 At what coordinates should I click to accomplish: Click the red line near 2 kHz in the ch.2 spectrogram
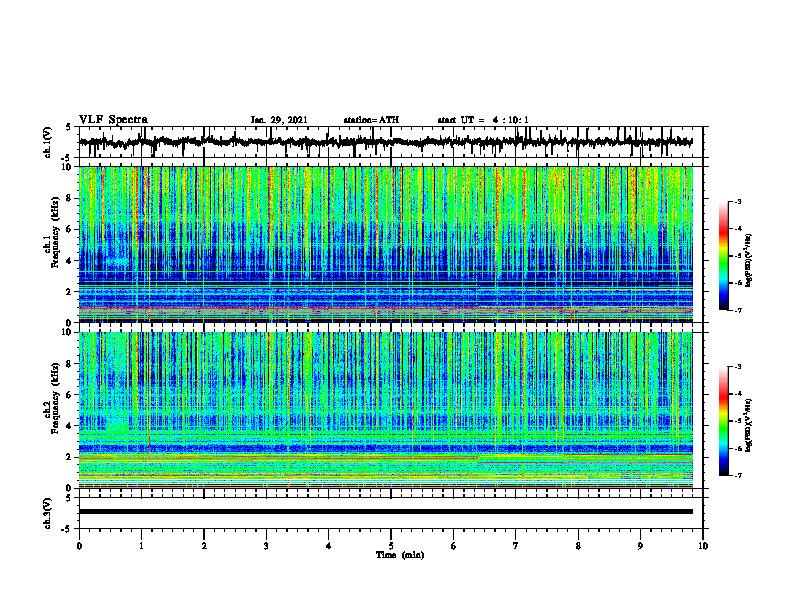point(278,458)
